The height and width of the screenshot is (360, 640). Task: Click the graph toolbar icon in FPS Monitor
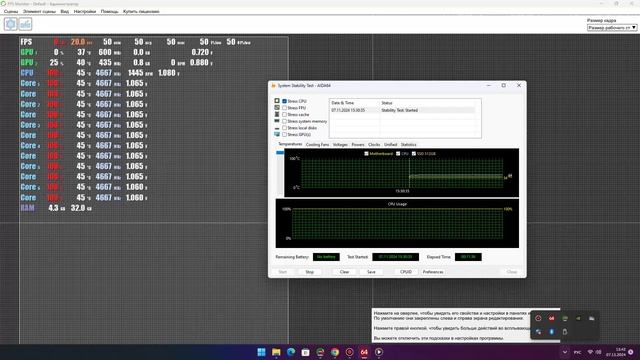[25, 24]
